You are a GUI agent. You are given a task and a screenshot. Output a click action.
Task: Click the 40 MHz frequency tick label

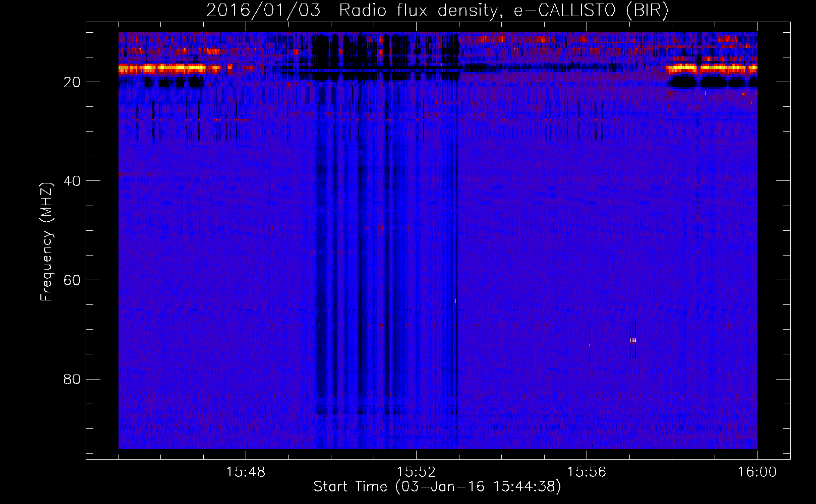pyautogui.click(x=72, y=181)
